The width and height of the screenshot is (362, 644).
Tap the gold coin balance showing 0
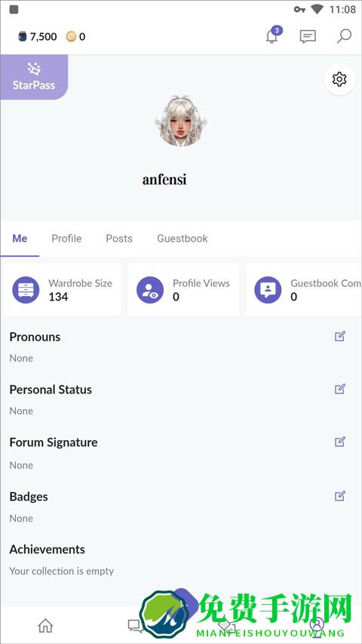75,37
